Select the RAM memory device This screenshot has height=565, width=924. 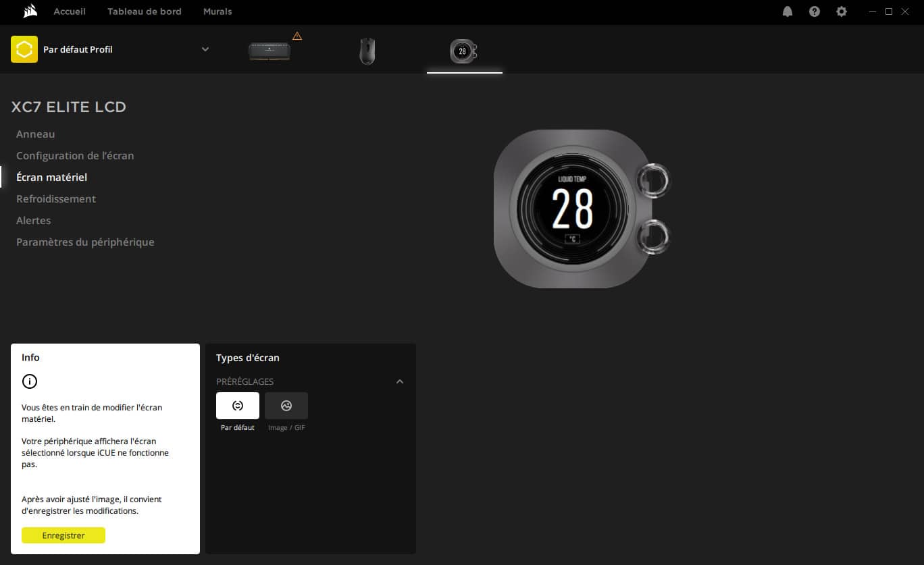coord(269,51)
